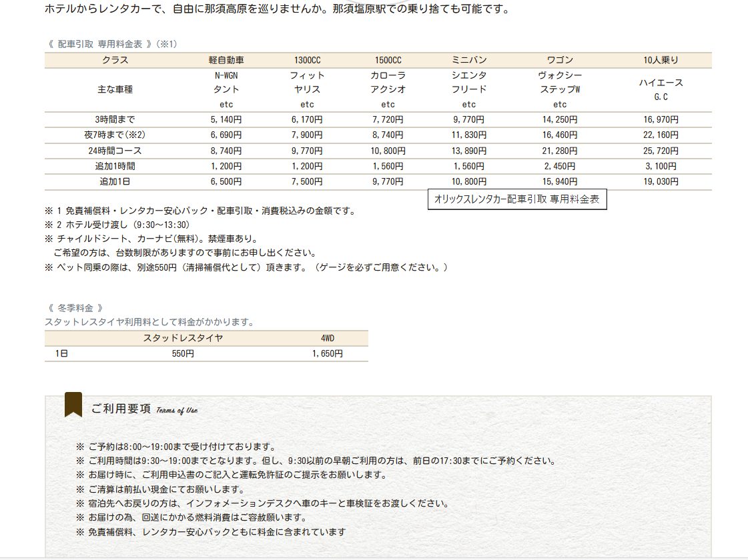Image resolution: width=748 pixels, height=560 pixels.
Task: Click the 夜7時まで(※2) row label
Action: point(115,135)
